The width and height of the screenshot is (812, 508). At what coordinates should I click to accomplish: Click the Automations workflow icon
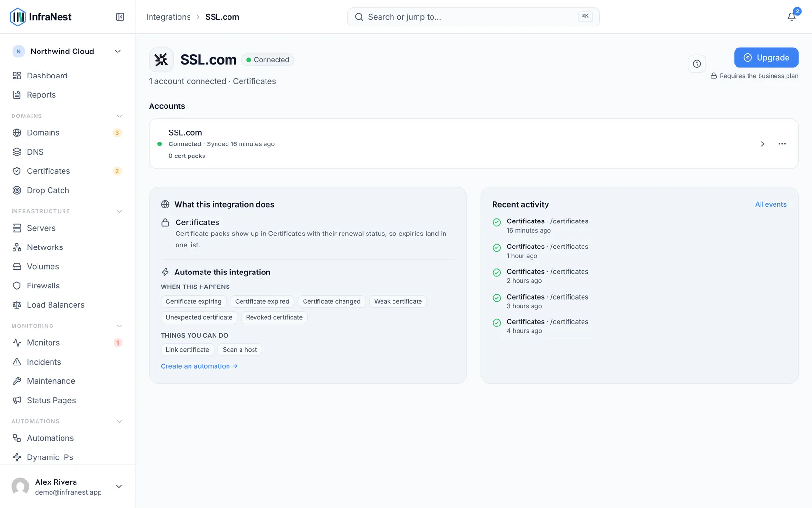point(17,438)
